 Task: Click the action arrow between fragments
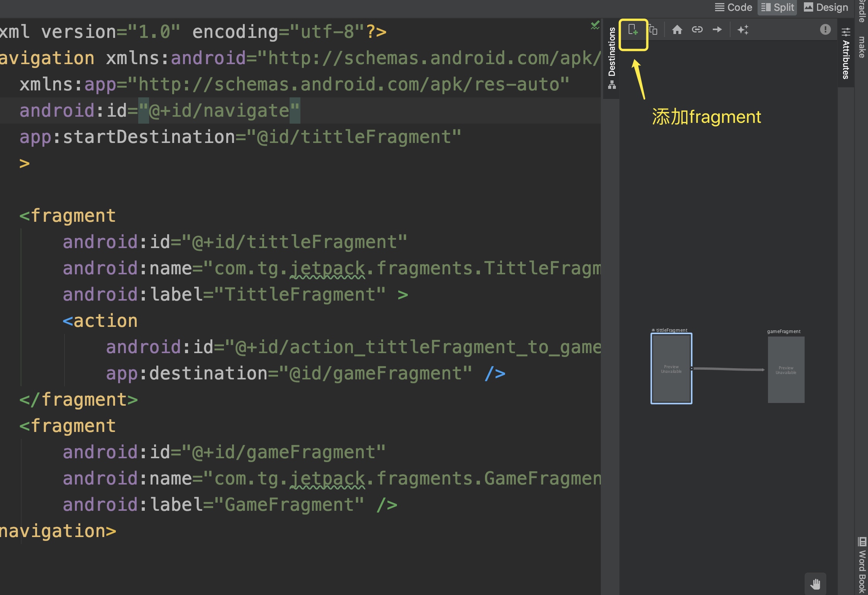coord(728,369)
